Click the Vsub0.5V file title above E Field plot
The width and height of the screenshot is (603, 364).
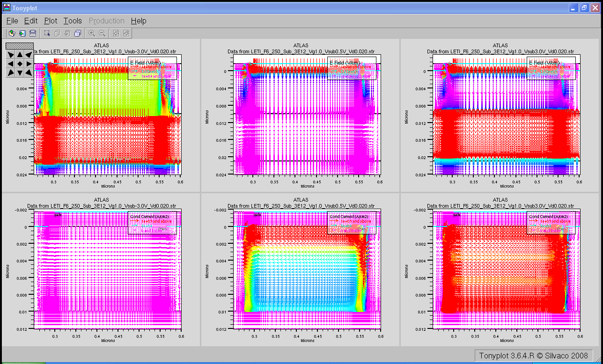301,51
